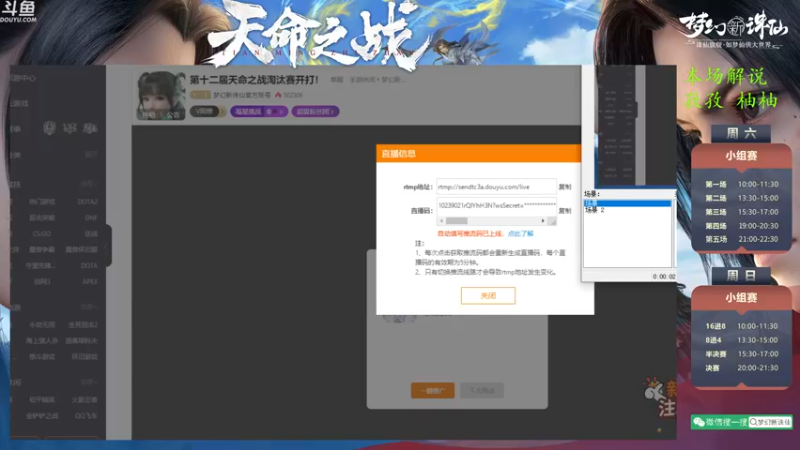
Task: Copy the rtmp地址 using its 复制 link
Action: point(564,187)
